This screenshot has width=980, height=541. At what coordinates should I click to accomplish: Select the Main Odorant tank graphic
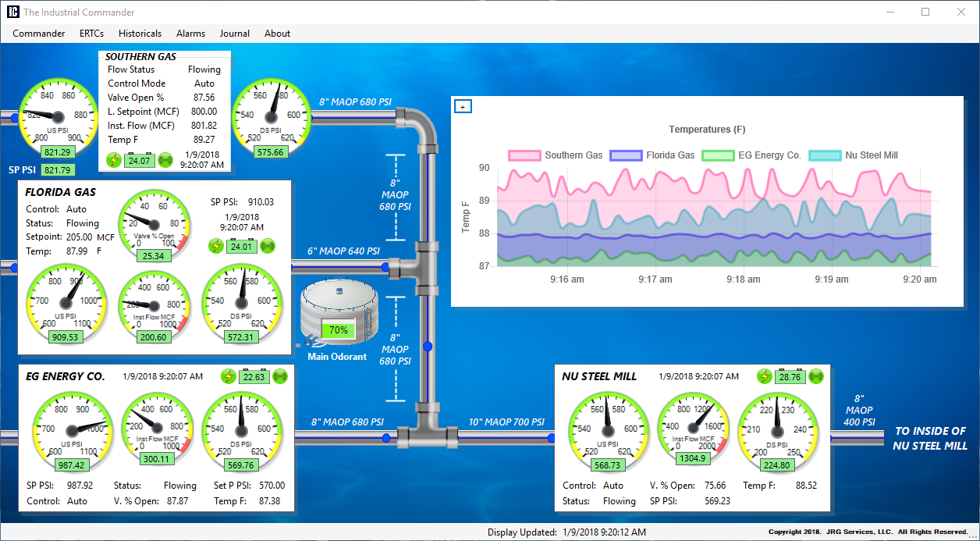coord(339,311)
